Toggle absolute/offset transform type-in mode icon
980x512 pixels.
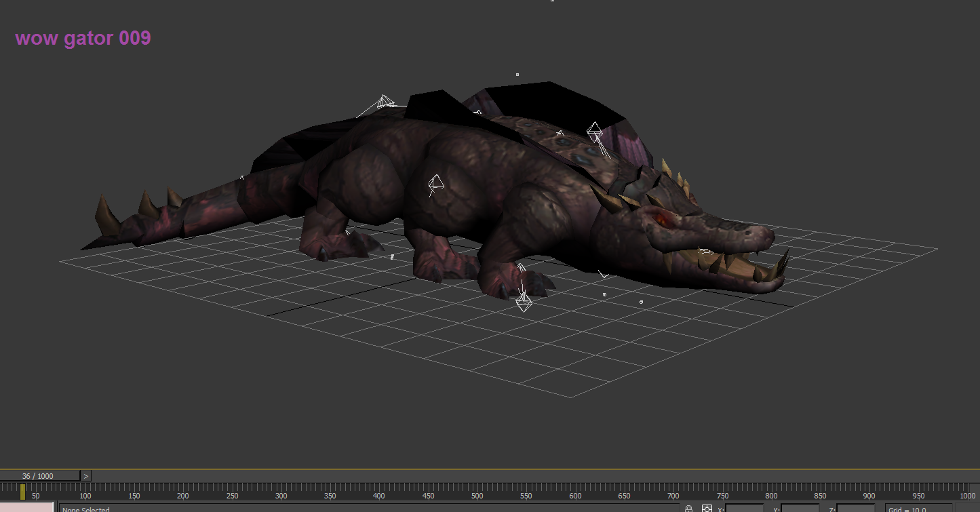click(x=707, y=509)
